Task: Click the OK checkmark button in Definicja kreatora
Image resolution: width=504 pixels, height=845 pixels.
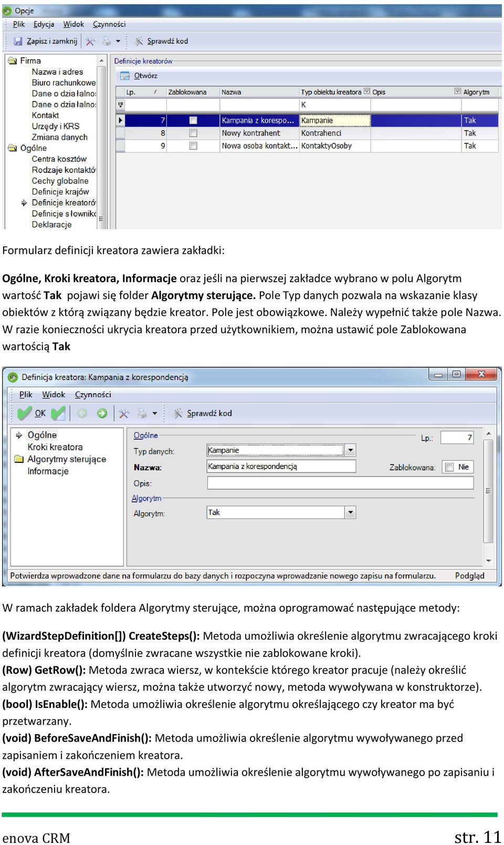Action: (31, 414)
